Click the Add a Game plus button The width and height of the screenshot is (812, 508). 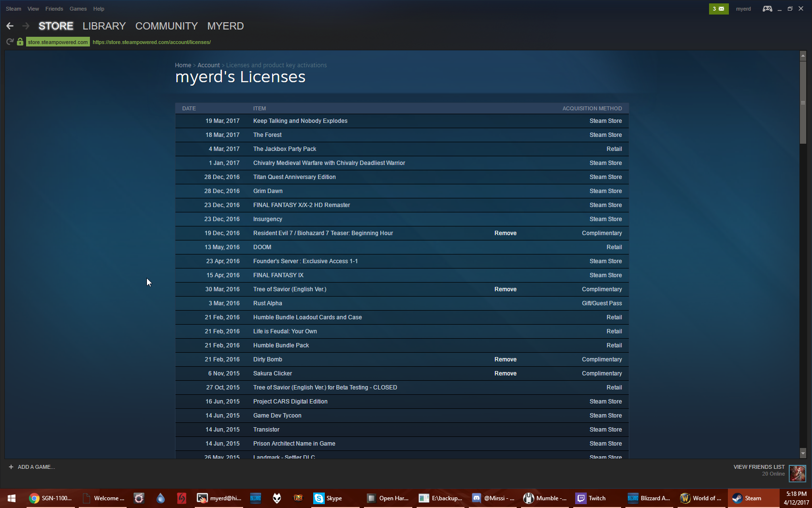pyautogui.click(x=11, y=467)
